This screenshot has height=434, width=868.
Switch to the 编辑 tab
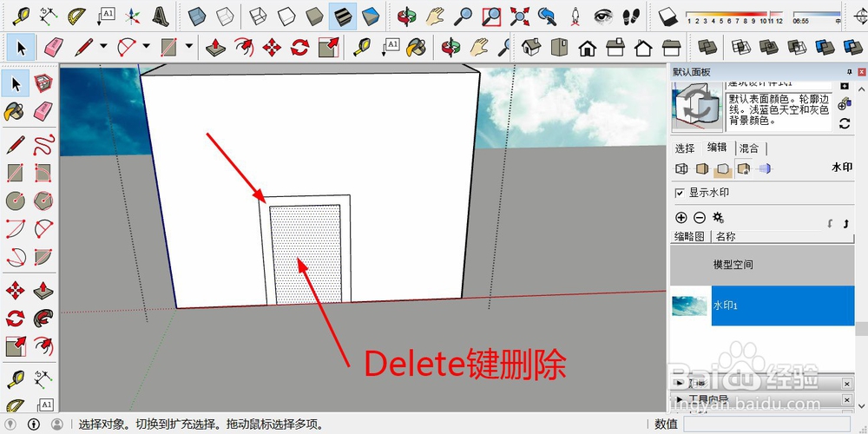[718, 148]
